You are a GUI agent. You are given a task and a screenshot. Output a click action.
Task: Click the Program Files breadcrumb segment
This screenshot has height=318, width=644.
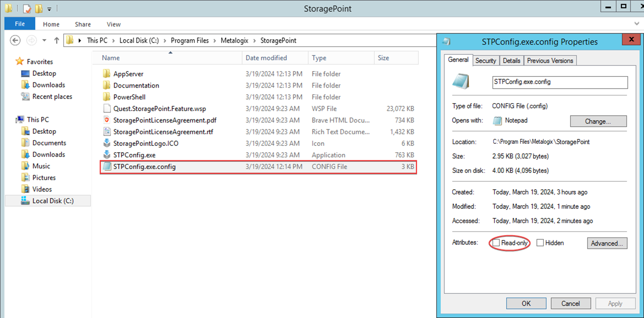(x=190, y=41)
